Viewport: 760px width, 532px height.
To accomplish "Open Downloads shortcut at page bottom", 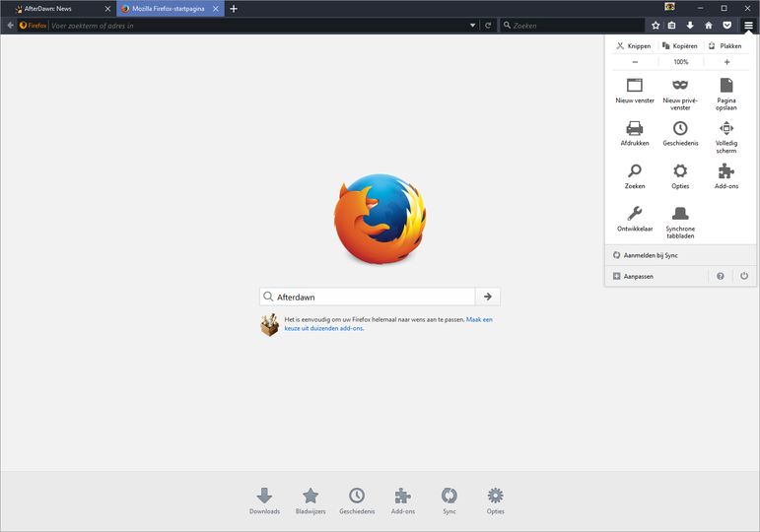I will (264, 501).
